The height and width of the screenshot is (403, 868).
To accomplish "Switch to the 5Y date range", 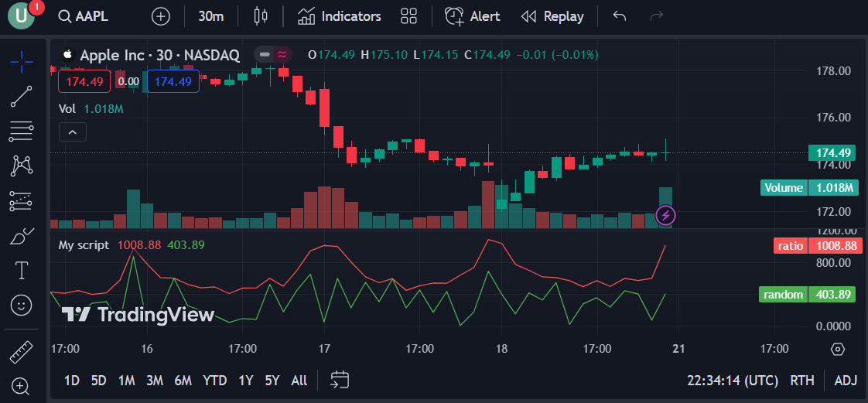I will tap(272, 381).
